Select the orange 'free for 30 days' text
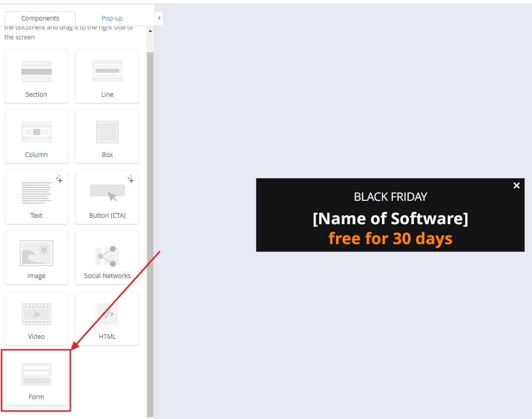 point(390,238)
